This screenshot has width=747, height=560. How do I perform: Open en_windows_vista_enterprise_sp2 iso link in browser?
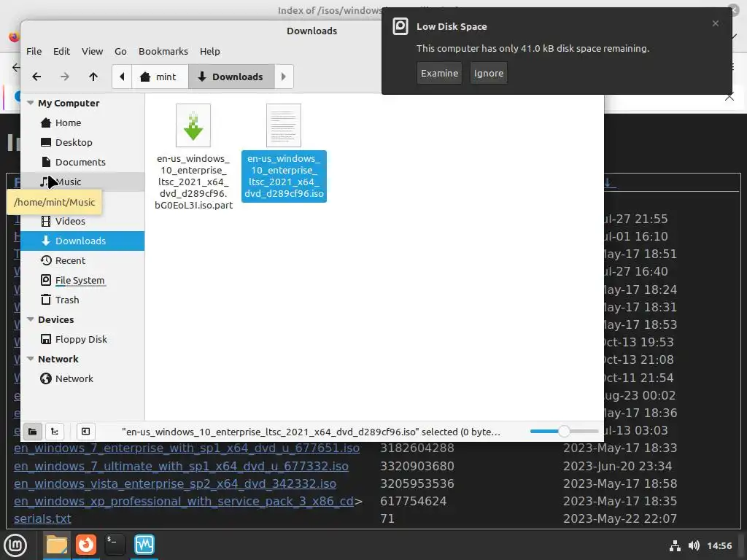(175, 483)
